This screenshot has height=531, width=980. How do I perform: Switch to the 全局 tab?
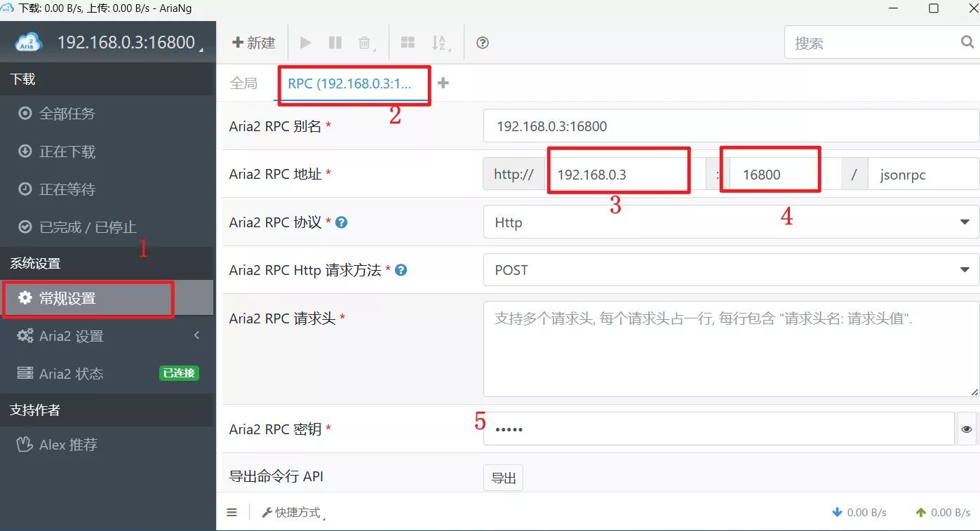pos(244,83)
